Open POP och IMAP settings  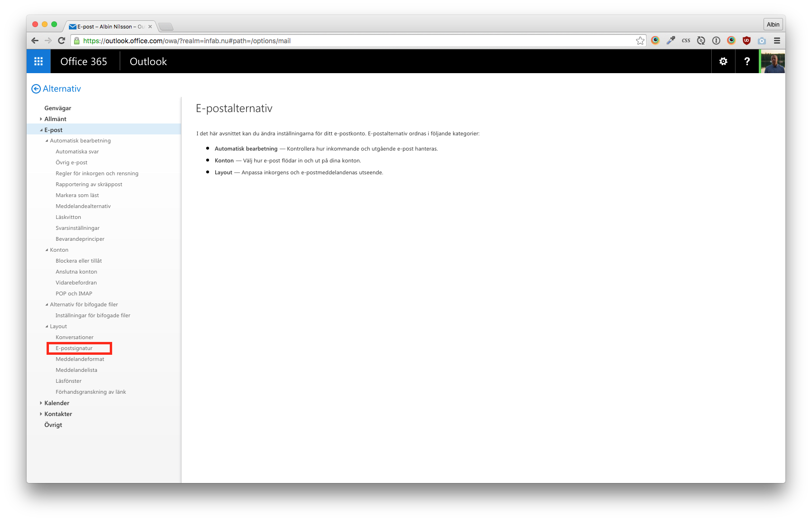(74, 294)
